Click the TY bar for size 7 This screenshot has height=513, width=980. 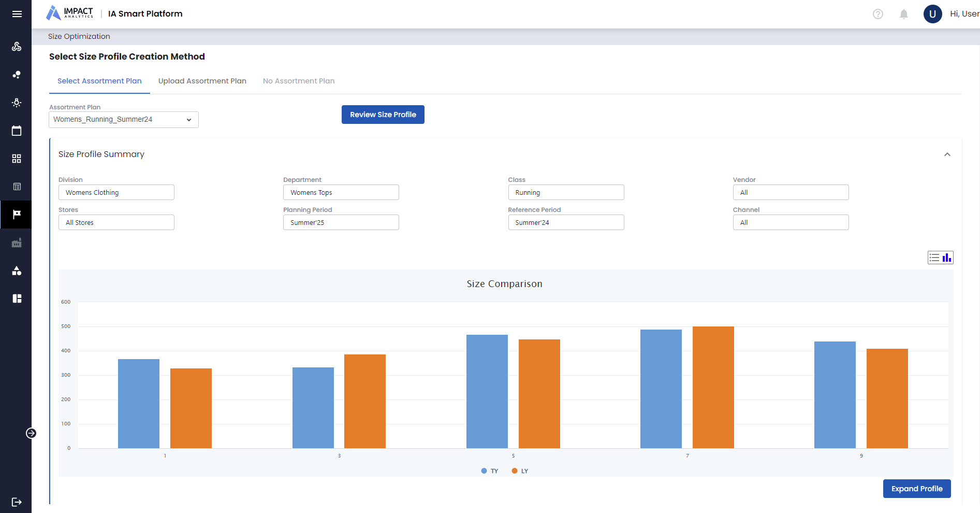[661, 389]
